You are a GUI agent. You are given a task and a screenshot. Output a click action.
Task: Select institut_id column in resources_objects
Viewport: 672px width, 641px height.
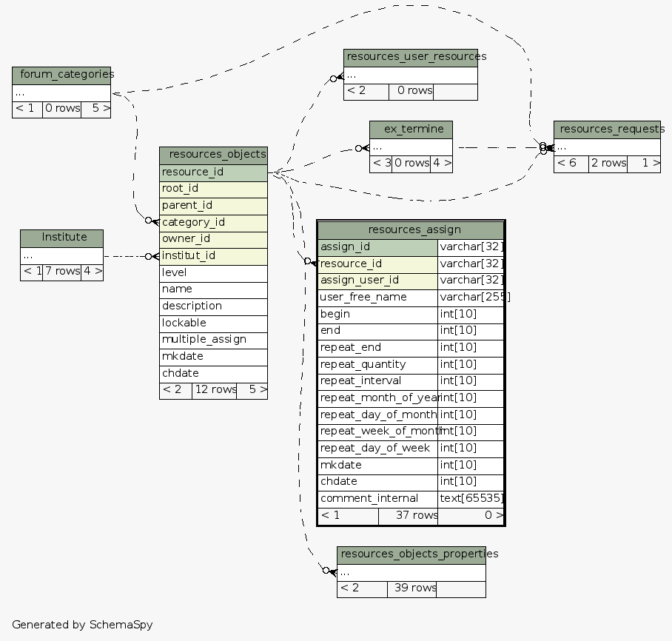click(x=213, y=256)
